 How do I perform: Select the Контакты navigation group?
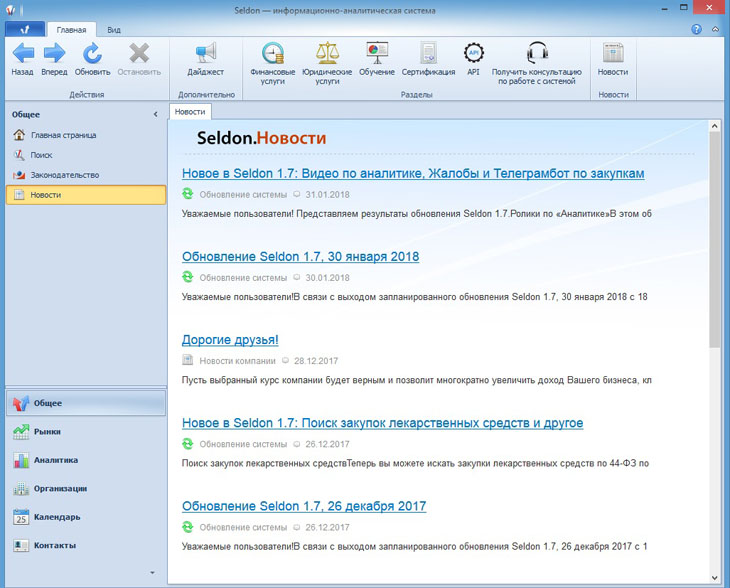pyautogui.click(x=86, y=545)
